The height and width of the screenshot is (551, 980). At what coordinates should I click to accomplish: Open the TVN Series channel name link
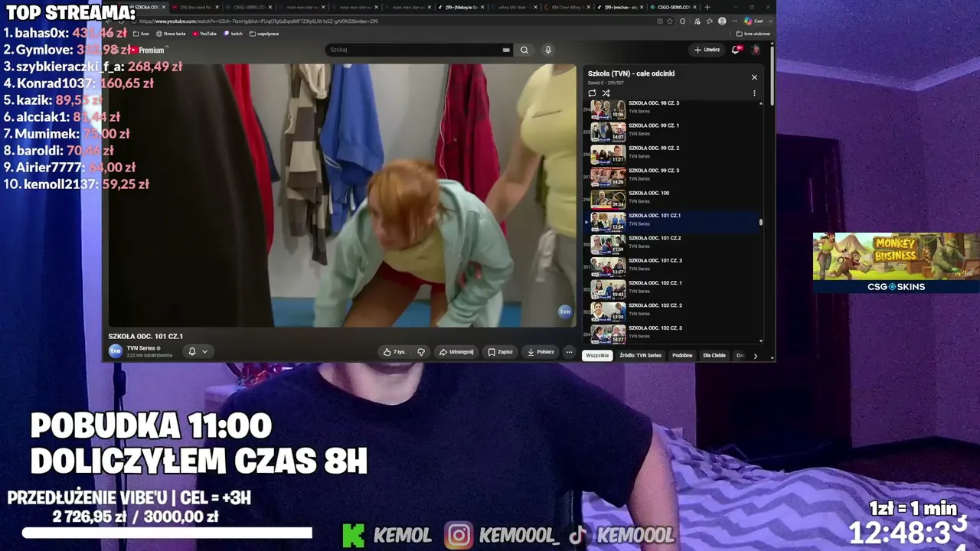click(x=141, y=348)
